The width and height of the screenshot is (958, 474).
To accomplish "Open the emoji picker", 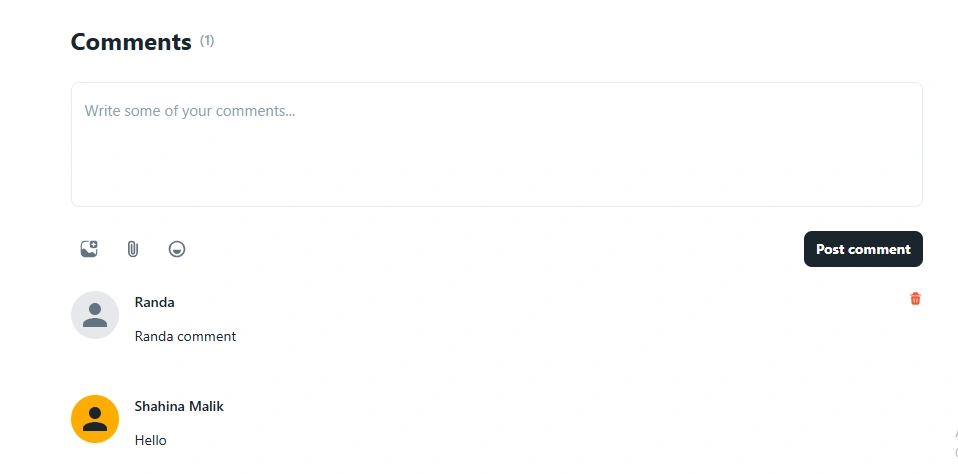I will [177, 249].
